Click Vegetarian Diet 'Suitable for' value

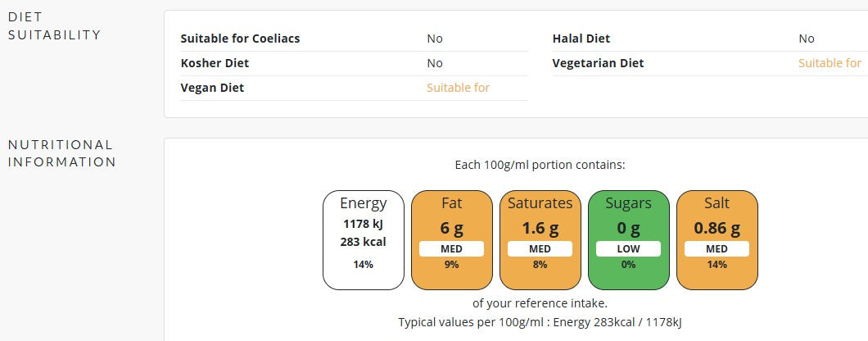tap(830, 63)
